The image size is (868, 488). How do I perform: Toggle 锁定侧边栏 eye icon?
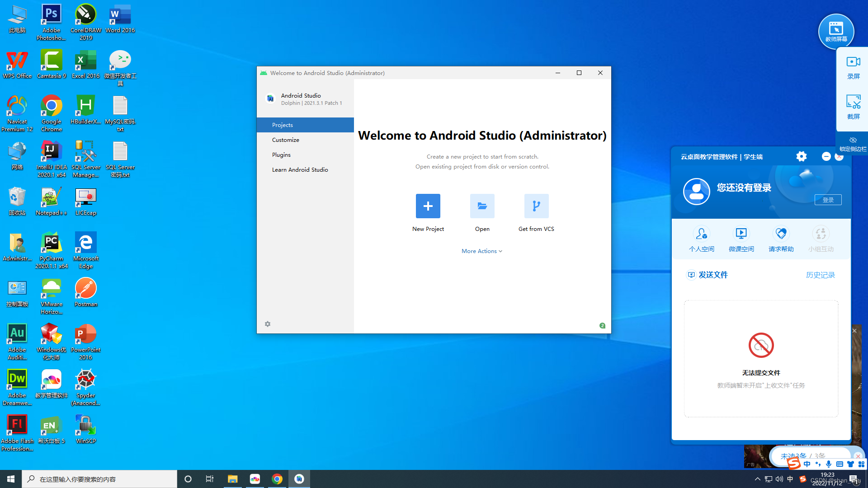pyautogui.click(x=853, y=140)
